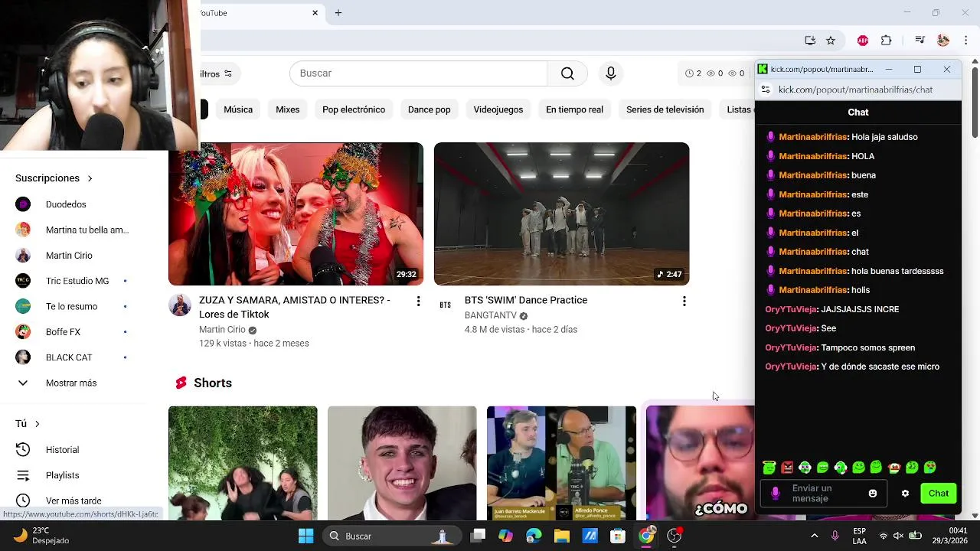Open ZUZA Y SAMARA video title
This screenshot has height=551, width=980.
click(x=295, y=307)
